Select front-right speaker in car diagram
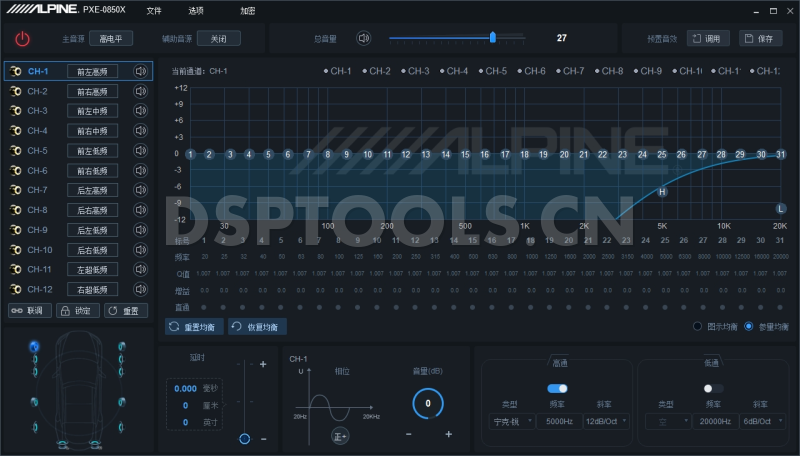800x456 pixels. (x=121, y=347)
